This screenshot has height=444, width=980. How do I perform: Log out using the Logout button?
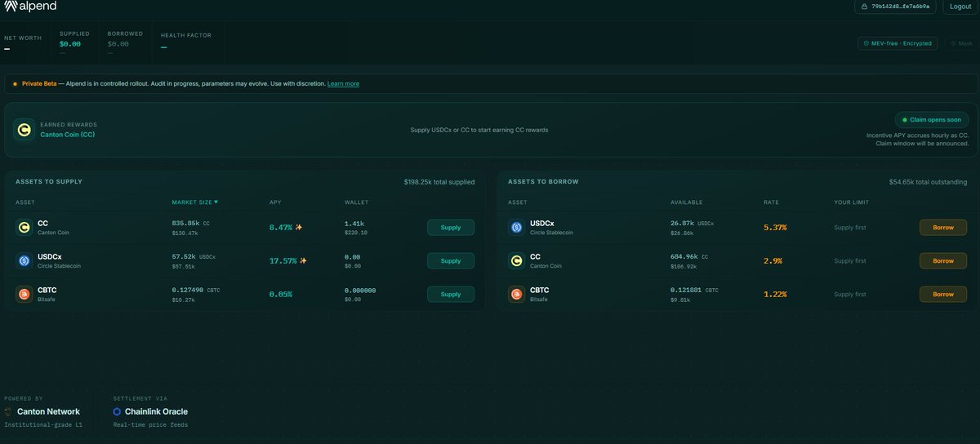[x=960, y=7]
